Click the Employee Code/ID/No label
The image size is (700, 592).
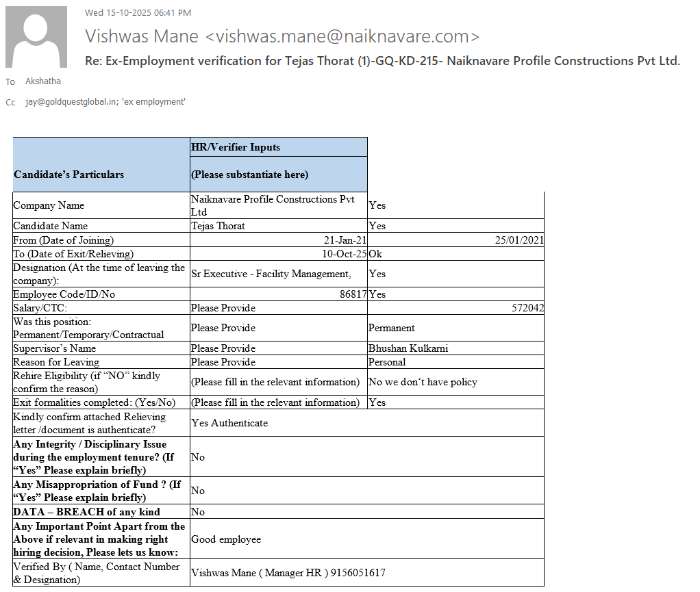coord(101,294)
